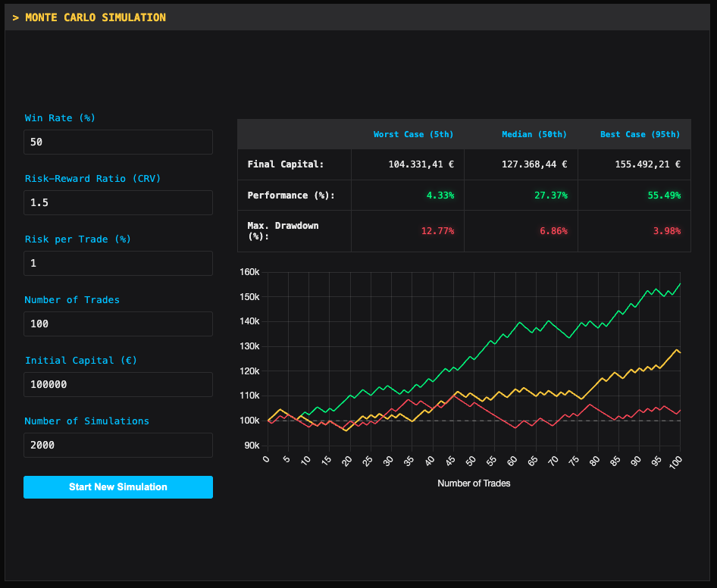Select the Median (50th) column header
The image size is (717, 588).
point(534,134)
